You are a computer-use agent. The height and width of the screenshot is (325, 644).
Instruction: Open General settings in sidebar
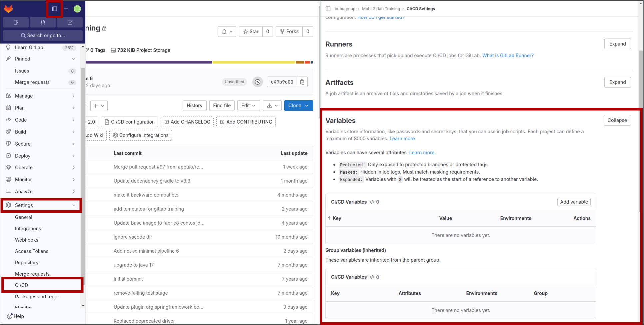tap(24, 217)
